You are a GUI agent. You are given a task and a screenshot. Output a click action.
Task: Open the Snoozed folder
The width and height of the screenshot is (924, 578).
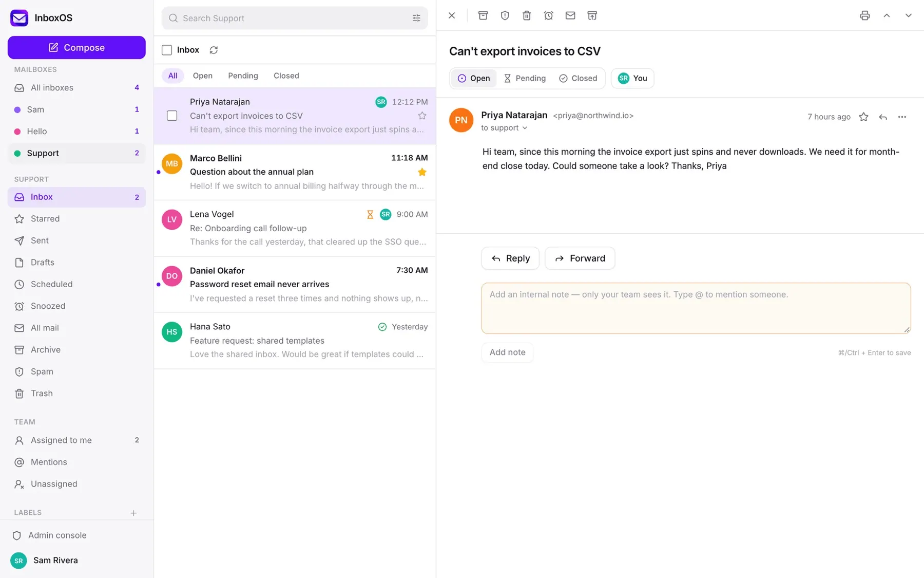pos(76,306)
